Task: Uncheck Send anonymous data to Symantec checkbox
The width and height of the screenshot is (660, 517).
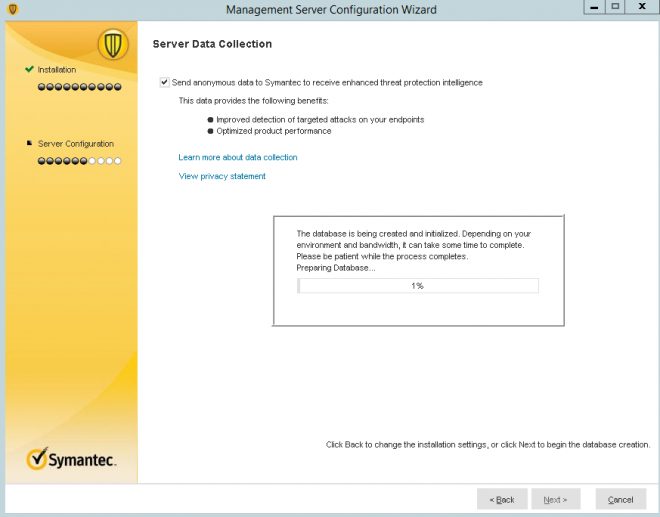Action: coord(164,83)
